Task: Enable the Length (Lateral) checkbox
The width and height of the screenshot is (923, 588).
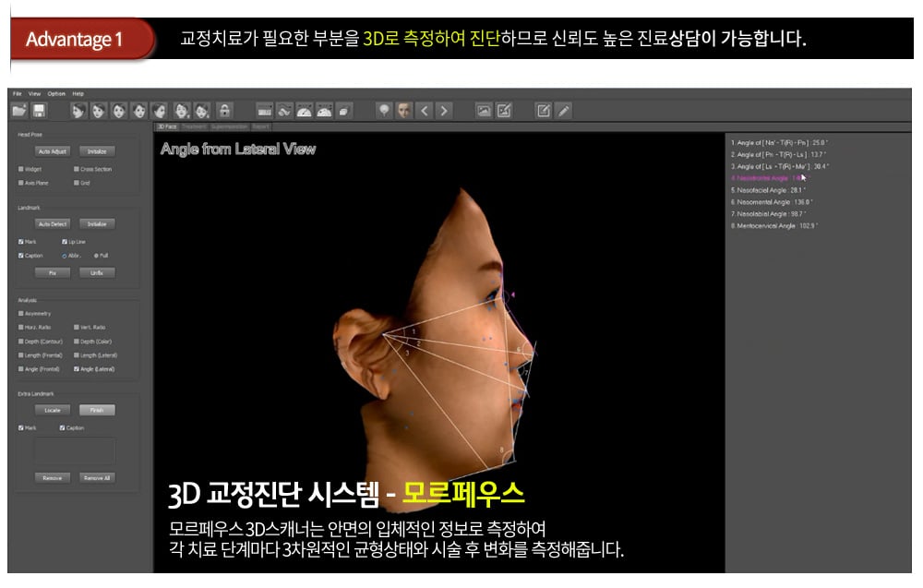Action: pos(77,355)
